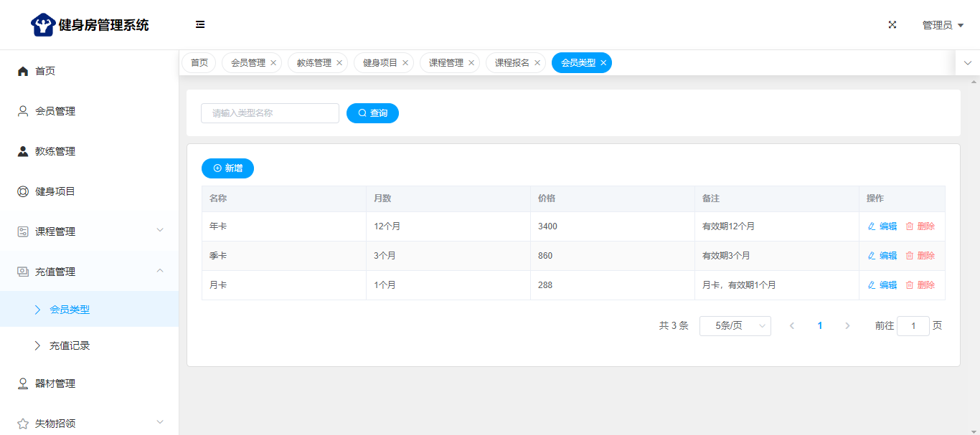Screen dimensions: 980x435
Task: Focus the 请输入类型名称 search field
Action: (270, 113)
